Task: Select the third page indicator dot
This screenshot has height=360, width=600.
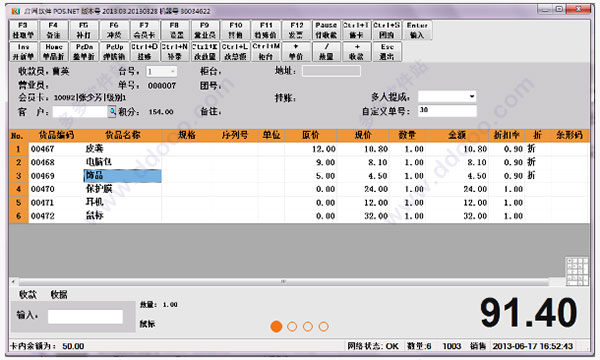Action: click(308, 326)
